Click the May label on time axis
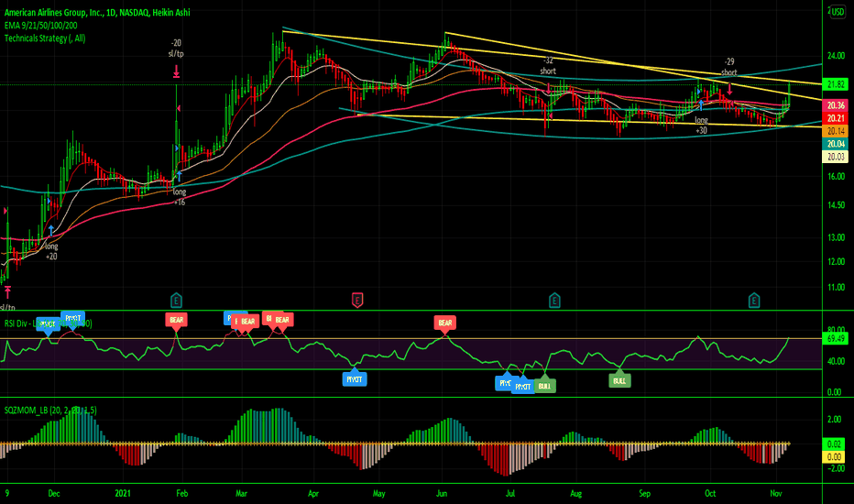The width and height of the screenshot is (854, 504). pos(379,494)
